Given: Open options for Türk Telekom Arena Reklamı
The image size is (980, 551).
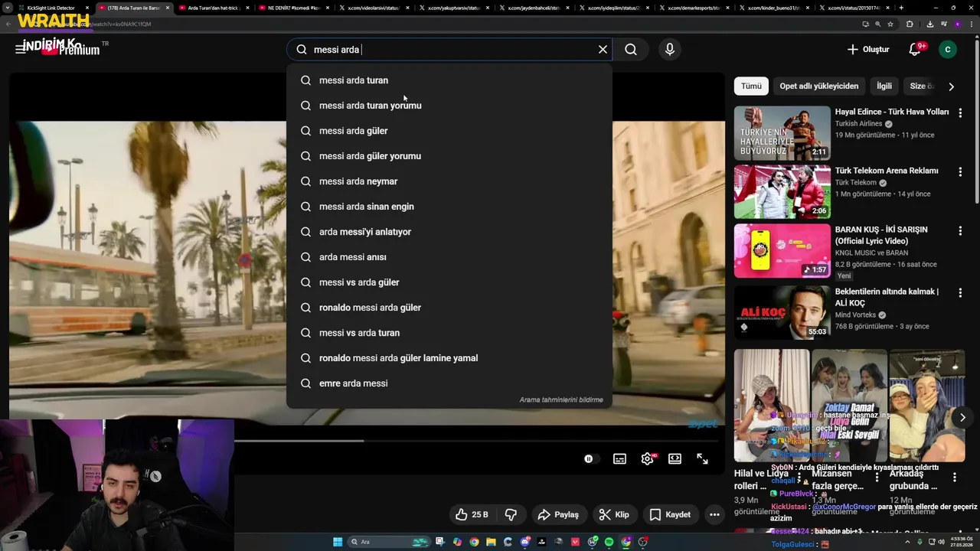Looking at the screenshot, I should point(960,171).
